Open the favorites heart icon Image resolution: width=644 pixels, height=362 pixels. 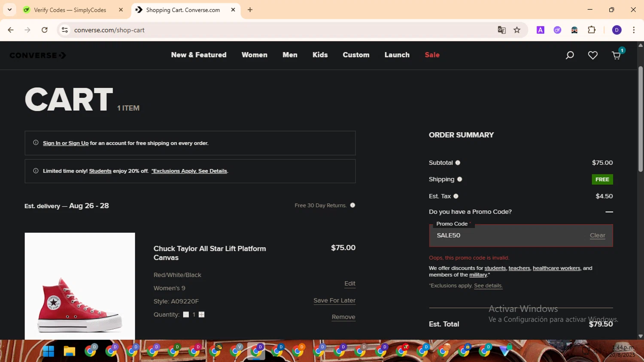[x=593, y=55]
